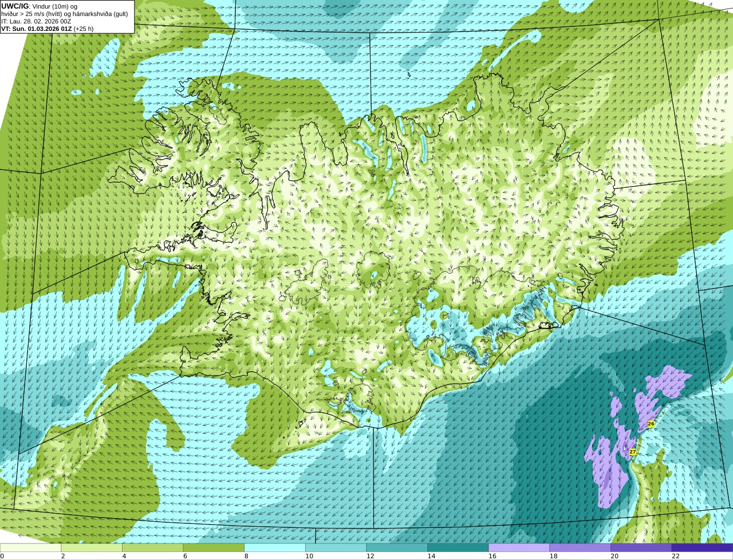The image size is (733, 560).
Task: Click the legend scale label '8'
Action: coord(246,556)
